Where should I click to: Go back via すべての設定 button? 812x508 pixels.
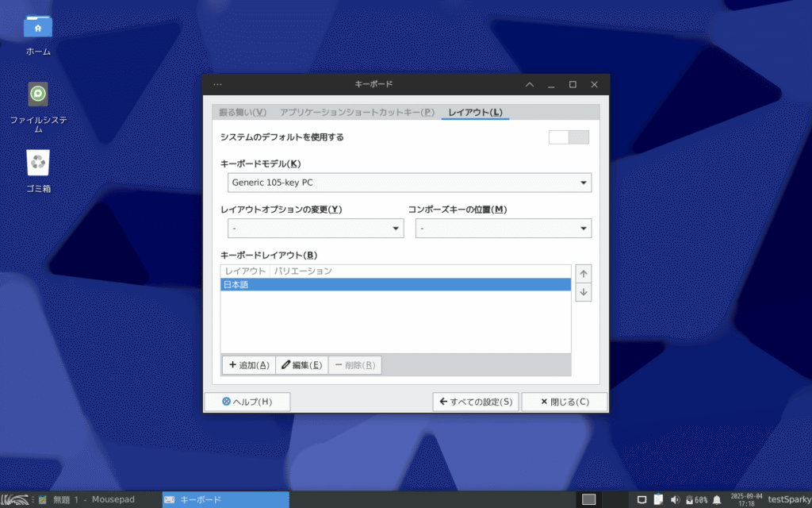(x=475, y=402)
